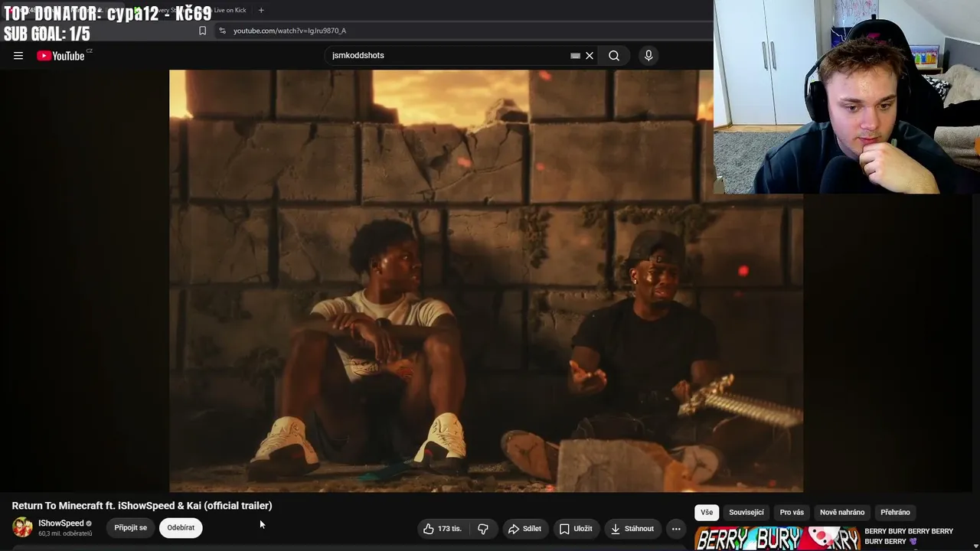
Task: Open the on-screen keyboard icon in search
Action: pos(575,55)
